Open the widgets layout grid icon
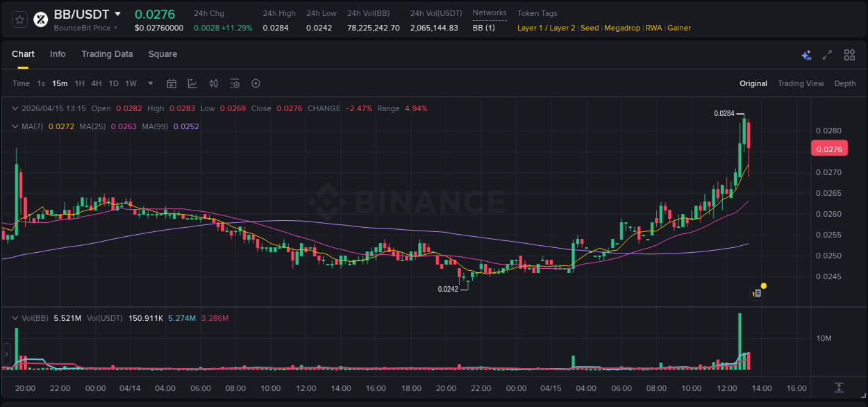 point(849,54)
